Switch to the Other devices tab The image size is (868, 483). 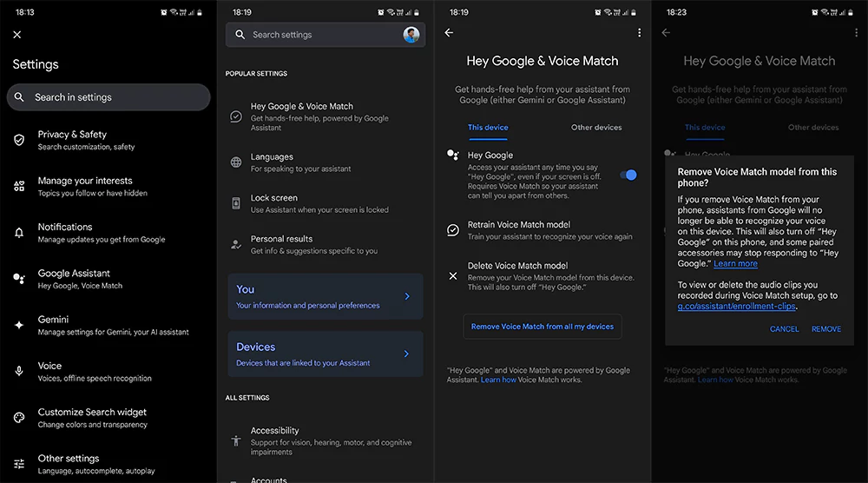tap(596, 128)
